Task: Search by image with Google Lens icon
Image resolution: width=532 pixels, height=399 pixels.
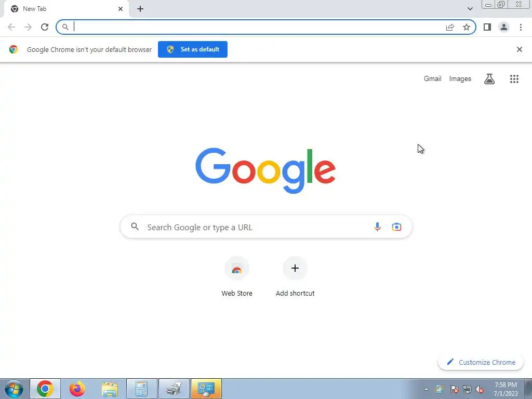Action: [x=396, y=227]
